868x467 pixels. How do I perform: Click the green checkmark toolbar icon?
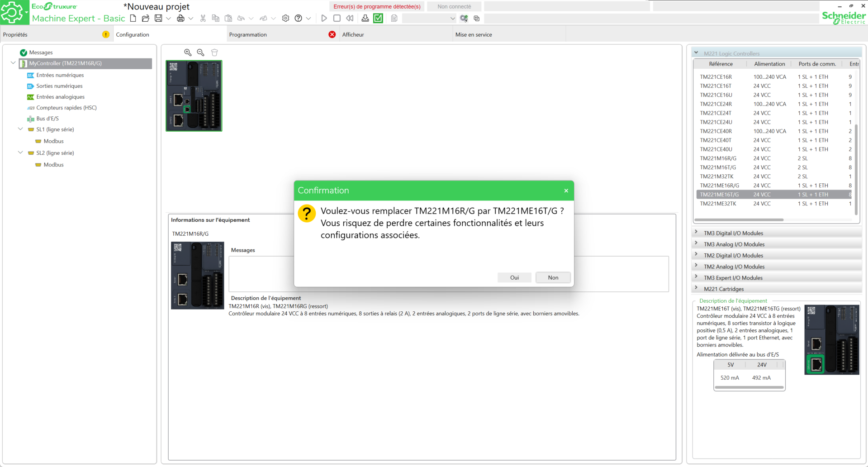(378, 18)
